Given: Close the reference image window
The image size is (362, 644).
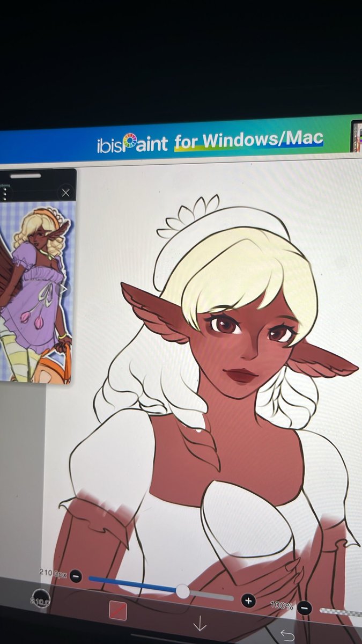Looking at the screenshot, I should click(x=65, y=193).
